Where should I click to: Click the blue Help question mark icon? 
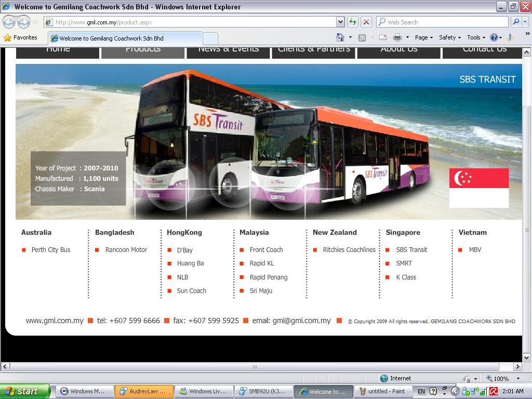pyautogui.click(x=494, y=37)
